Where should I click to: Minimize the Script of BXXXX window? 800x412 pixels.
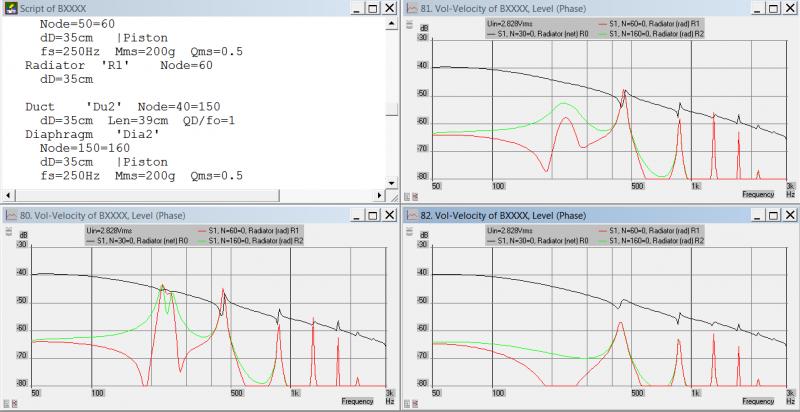click(357, 8)
